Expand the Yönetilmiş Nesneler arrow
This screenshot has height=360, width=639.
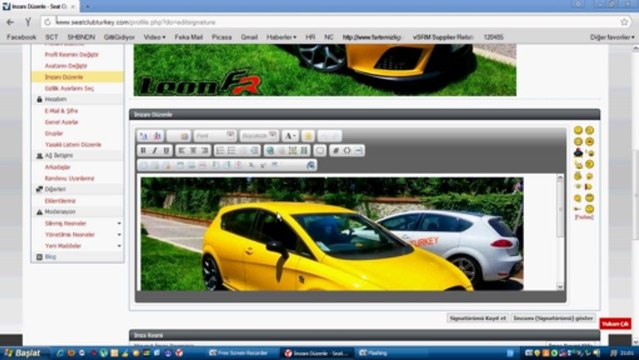119,235
